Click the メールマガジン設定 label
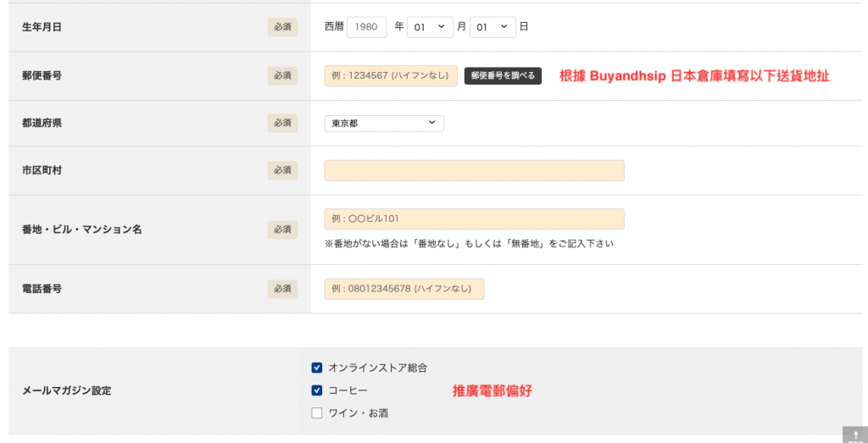Image resolution: width=868 pixels, height=443 pixels. pyautogui.click(x=66, y=390)
